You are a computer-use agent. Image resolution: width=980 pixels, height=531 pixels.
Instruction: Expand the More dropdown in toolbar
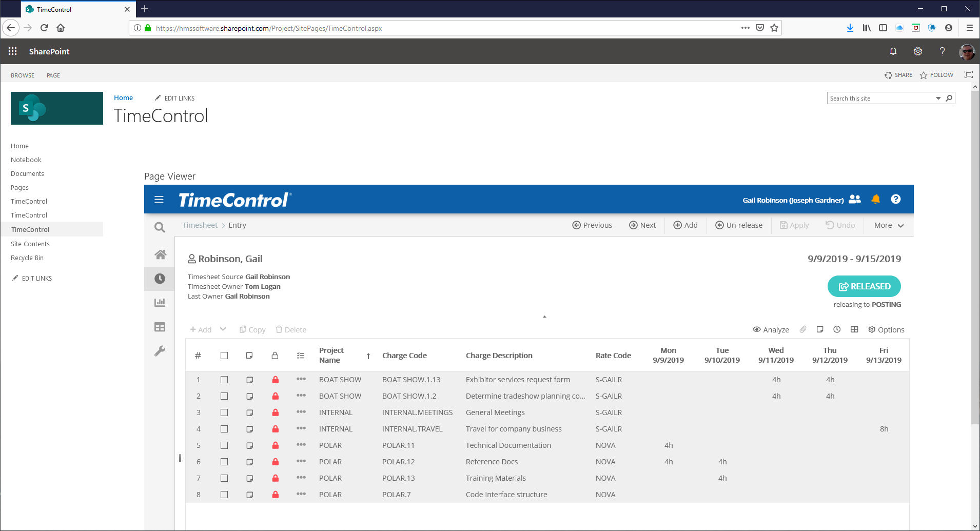click(x=889, y=225)
